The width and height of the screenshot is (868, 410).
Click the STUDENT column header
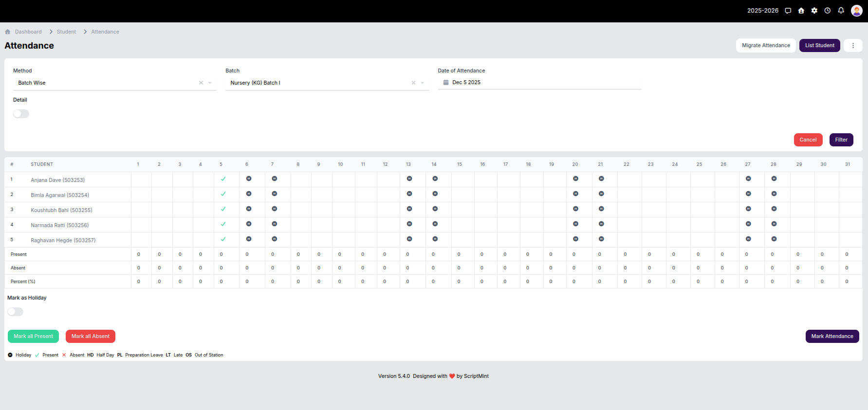(42, 164)
